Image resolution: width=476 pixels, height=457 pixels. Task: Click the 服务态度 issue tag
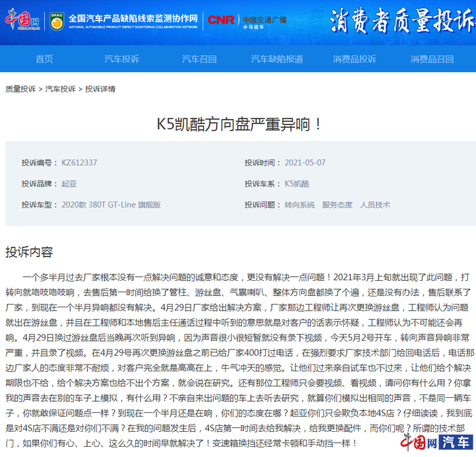point(337,205)
